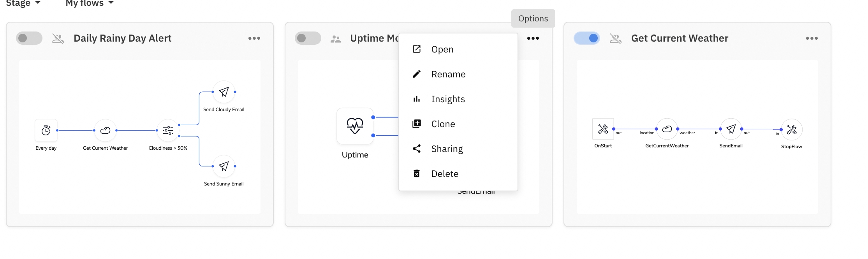Open options menu for Get Current Weather
The image size is (868, 259).
click(812, 38)
